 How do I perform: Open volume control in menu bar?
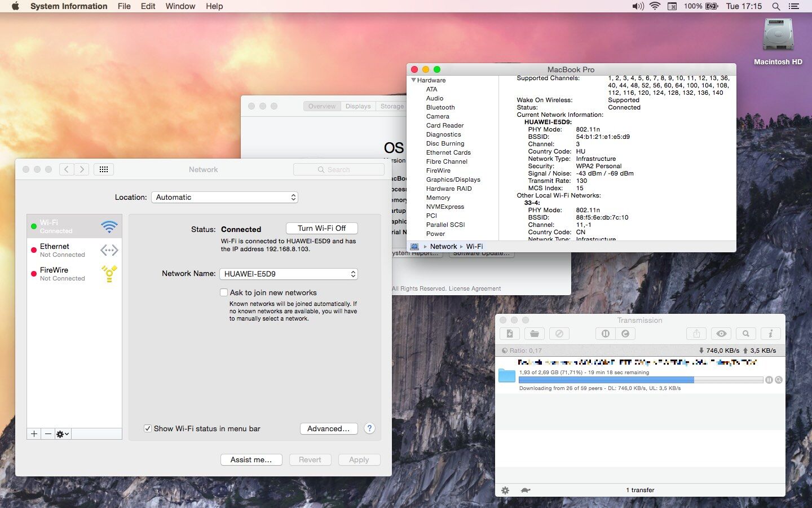[638, 6]
